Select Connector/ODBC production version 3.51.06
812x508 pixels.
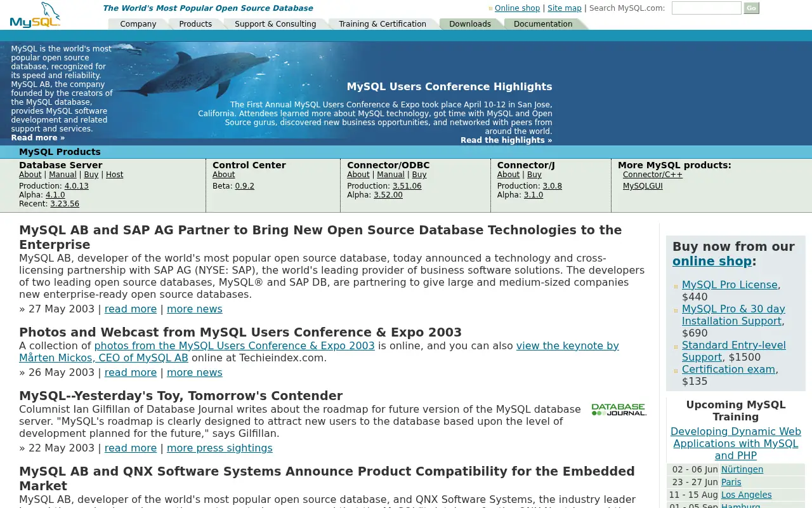point(407,186)
